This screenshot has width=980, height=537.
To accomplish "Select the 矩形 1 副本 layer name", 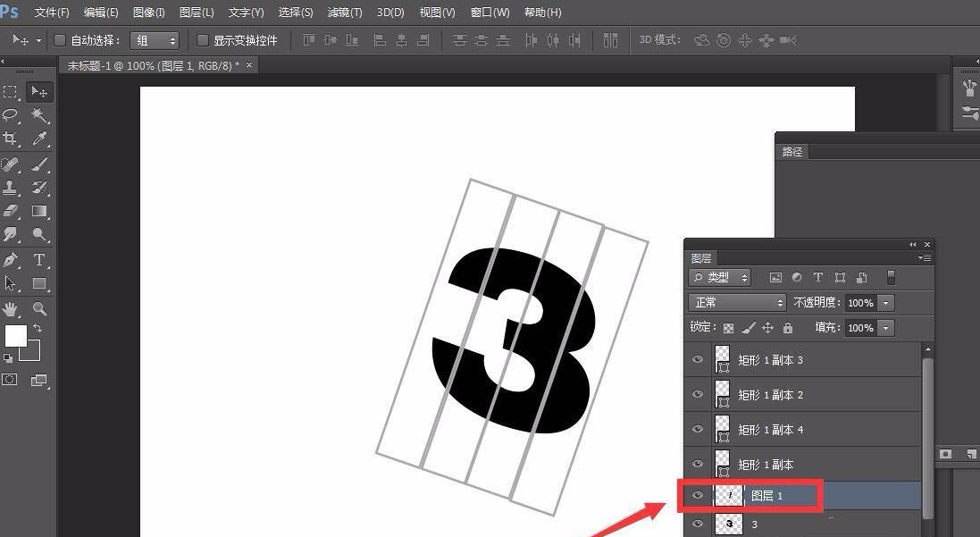I will (x=766, y=465).
